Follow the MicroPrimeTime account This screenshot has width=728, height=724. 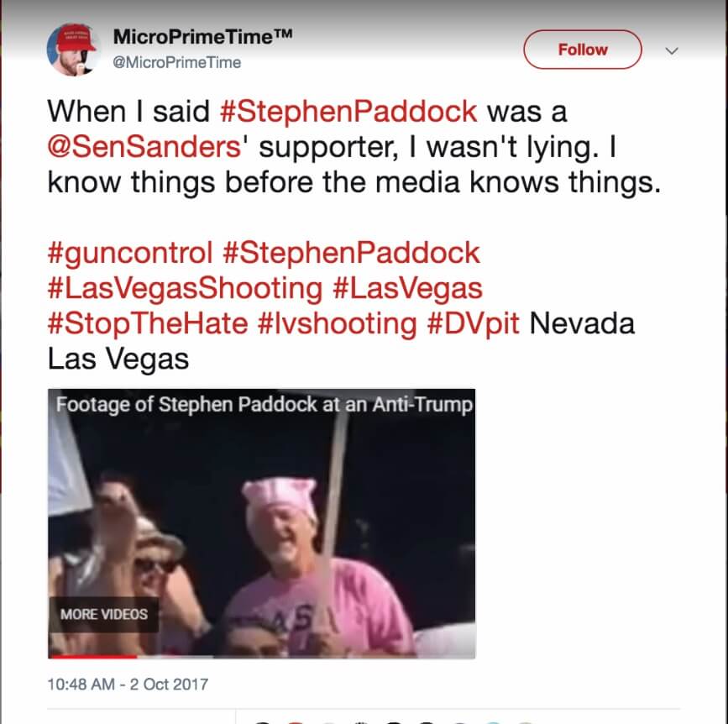click(x=582, y=50)
